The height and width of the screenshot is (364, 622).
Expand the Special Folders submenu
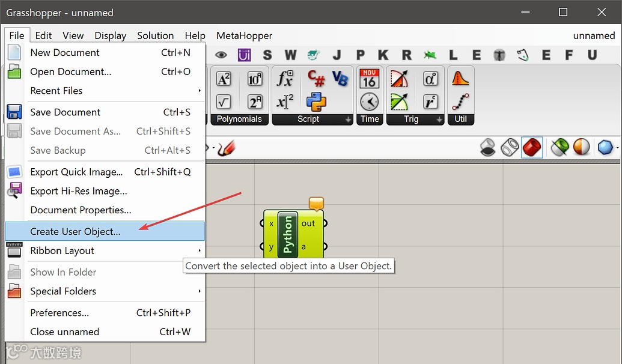pos(105,291)
